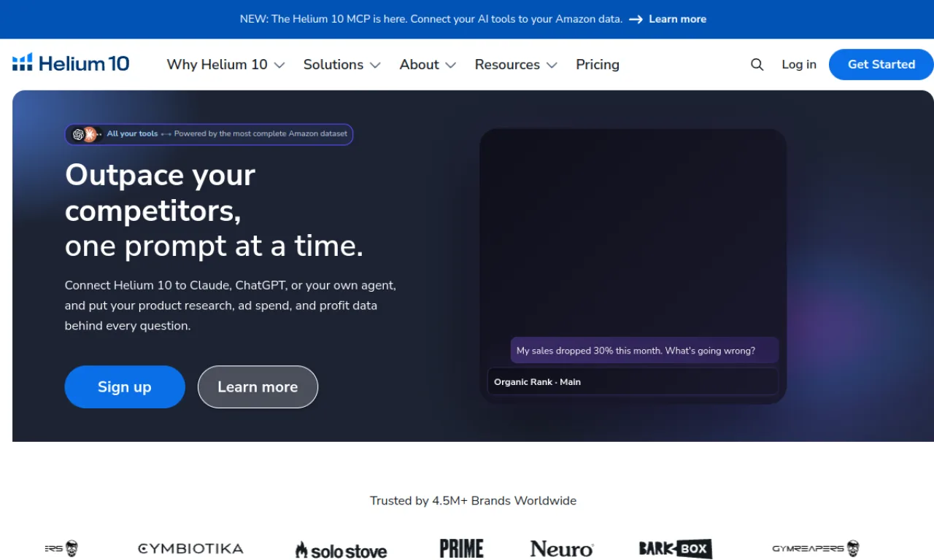Go to the Pricing page

point(598,64)
